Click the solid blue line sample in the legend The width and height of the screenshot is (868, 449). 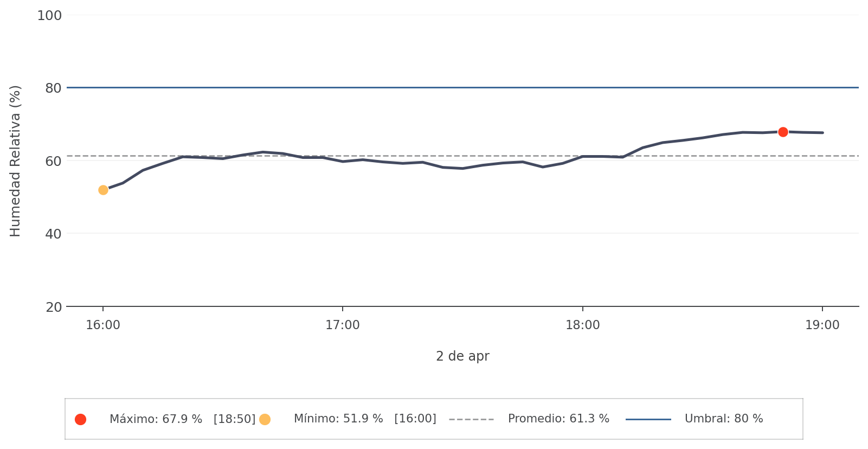point(648,419)
